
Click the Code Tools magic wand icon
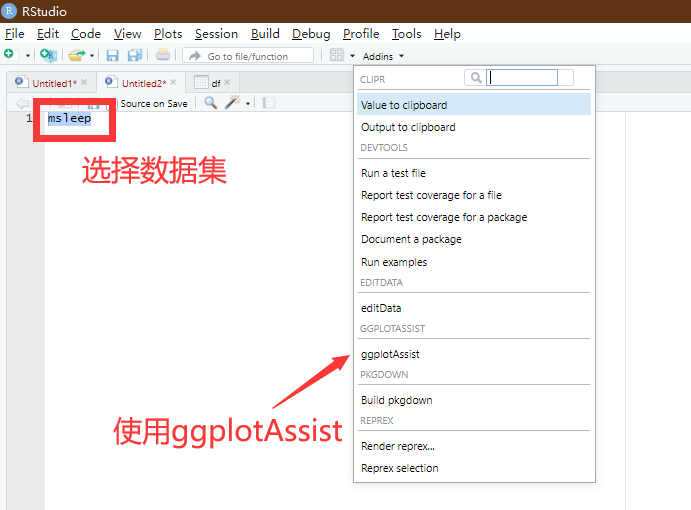232,102
